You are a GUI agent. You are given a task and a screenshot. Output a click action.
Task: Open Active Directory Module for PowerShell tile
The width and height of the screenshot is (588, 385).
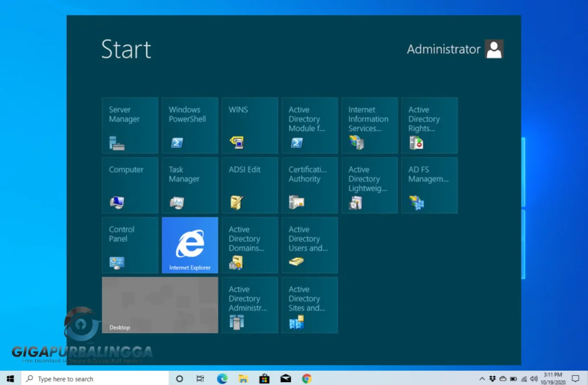(x=310, y=126)
